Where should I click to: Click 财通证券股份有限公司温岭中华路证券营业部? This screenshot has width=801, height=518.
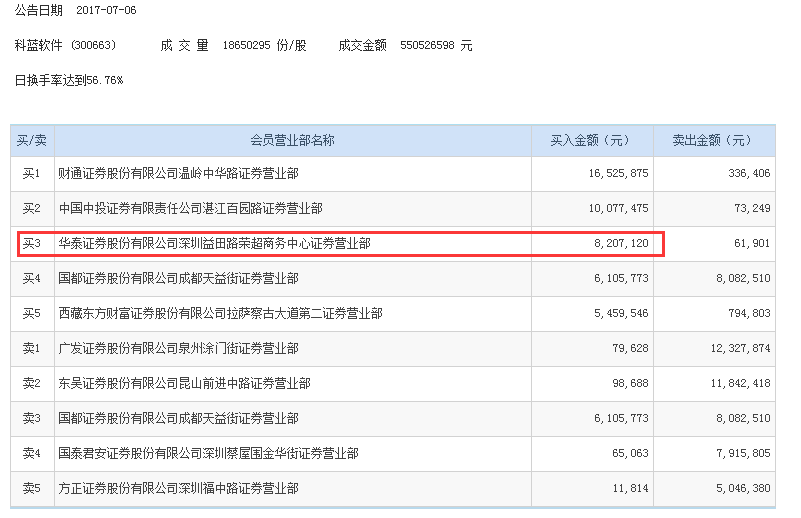(x=178, y=174)
